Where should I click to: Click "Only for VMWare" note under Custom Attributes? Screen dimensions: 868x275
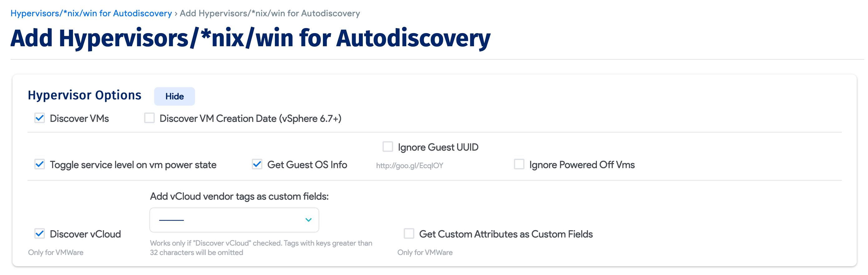[x=425, y=252]
